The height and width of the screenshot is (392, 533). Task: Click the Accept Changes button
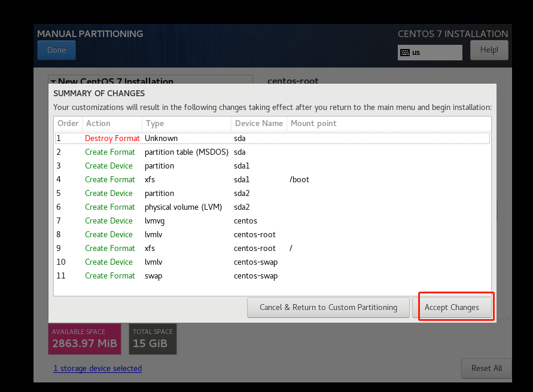coord(452,307)
